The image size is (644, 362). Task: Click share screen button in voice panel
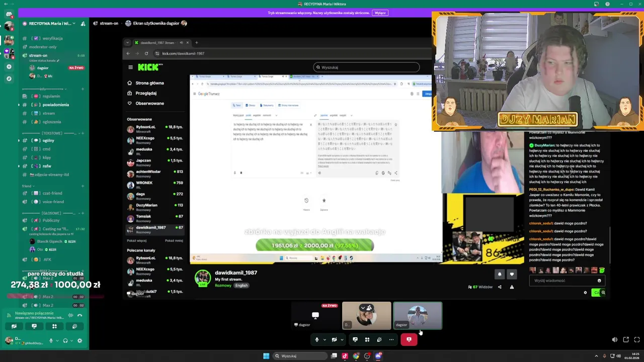pyautogui.click(x=34, y=326)
